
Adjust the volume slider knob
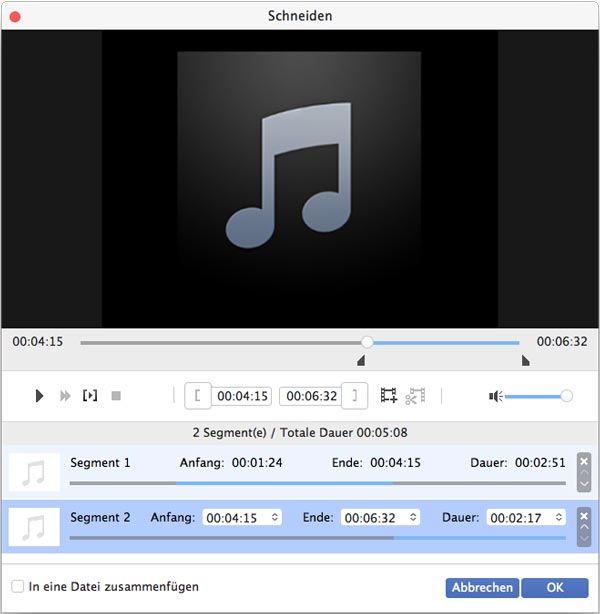(x=566, y=396)
